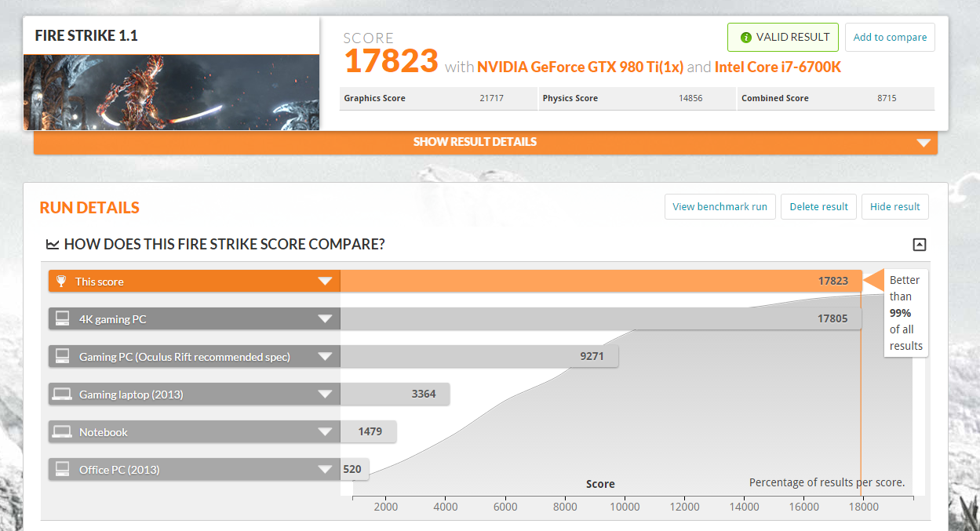The image size is (980, 531).
Task: Click the Delete result button
Action: tap(818, 207)
